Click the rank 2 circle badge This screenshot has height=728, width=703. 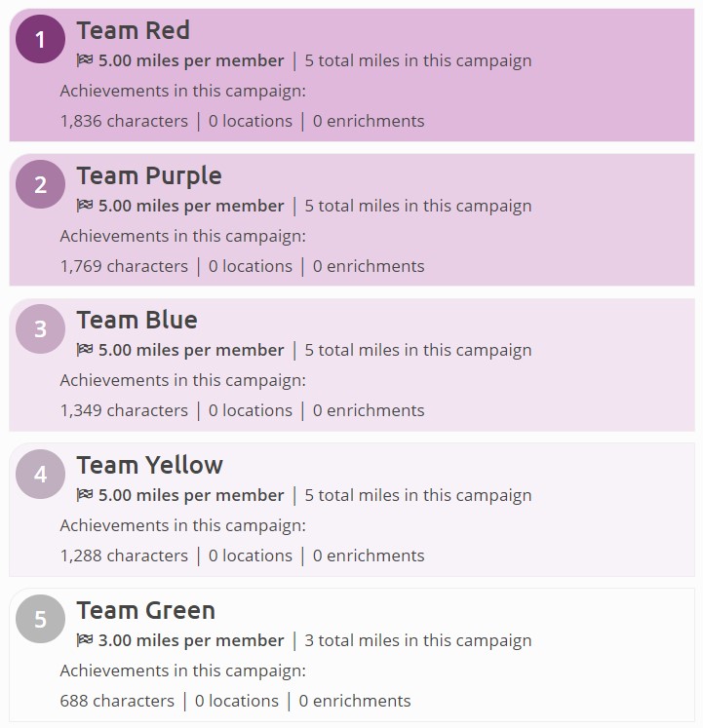(x=40, y=184)
